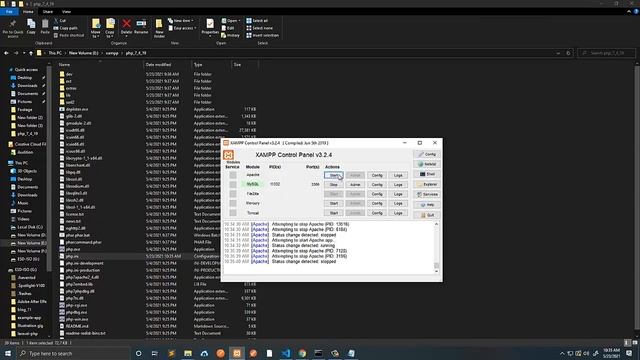This screenshot has height=360, width=640.
Task: Click Copy path in ribbon
Action: (x=66, y=28)
